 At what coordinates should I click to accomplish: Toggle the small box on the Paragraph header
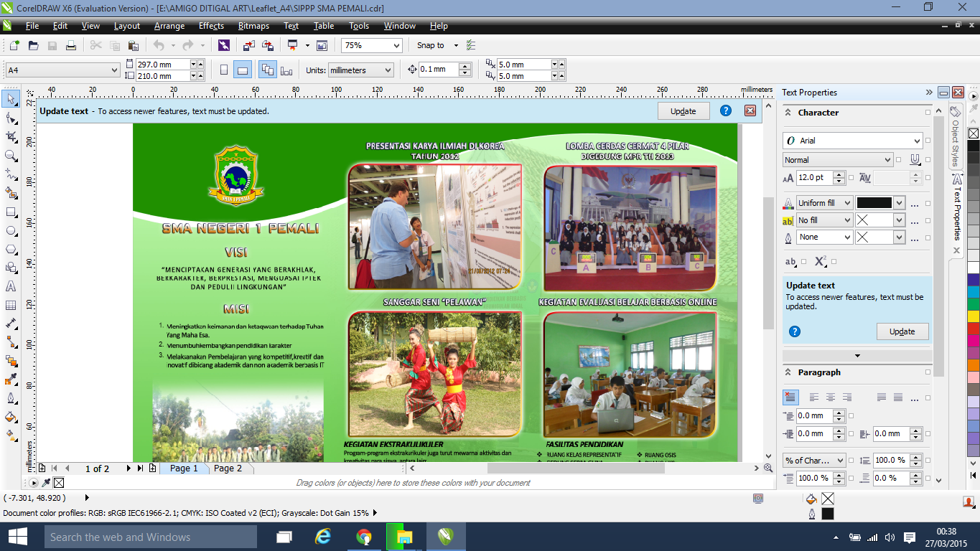pyautogui.click(x=928, y=373)
